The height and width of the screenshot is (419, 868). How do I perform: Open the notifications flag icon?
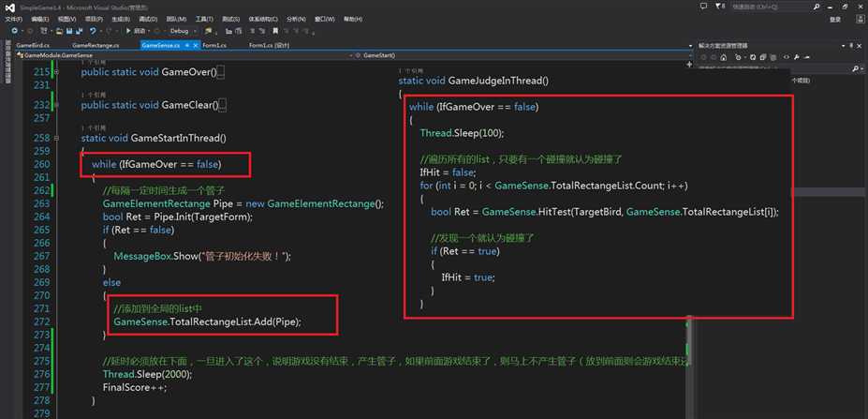click(x=718, y=7)
